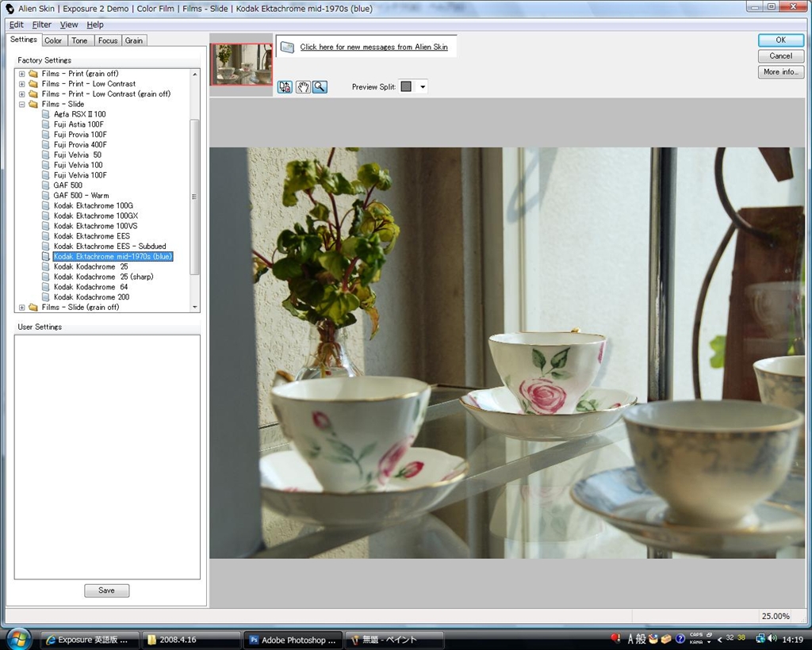812x650 pixels.
Task: Click the Agfa RSX II 100 preset icon
Action: 45,114
